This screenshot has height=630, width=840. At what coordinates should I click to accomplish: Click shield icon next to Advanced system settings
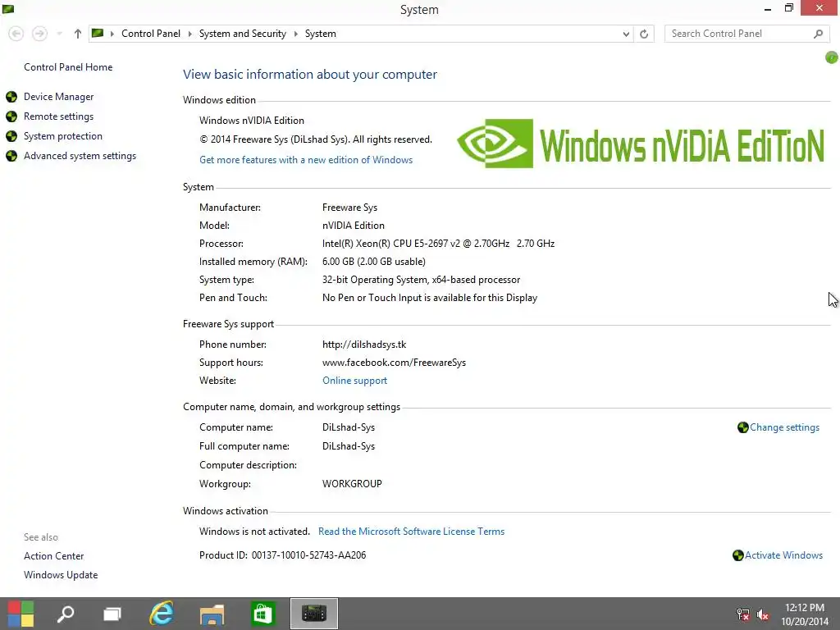click(11, 156)
